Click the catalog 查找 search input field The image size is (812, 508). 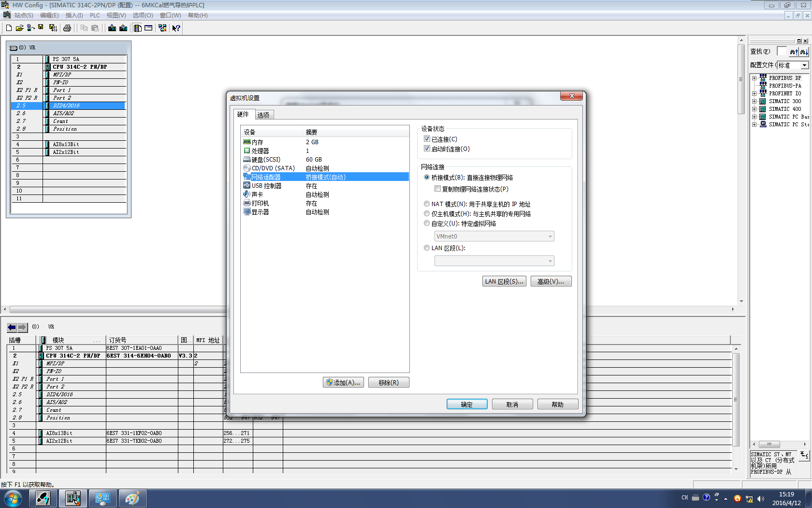[x=782, y=52]
